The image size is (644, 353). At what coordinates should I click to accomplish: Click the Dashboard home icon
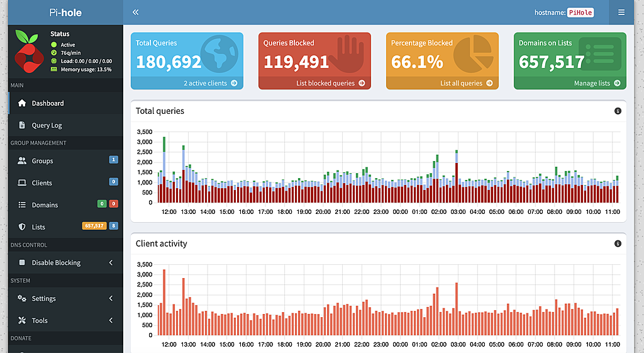tap(22, 103)
